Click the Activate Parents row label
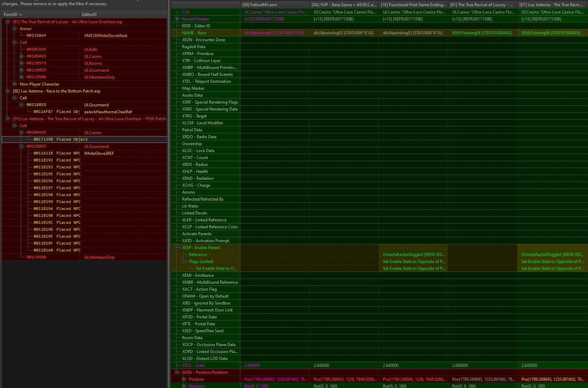 (x=197, y=234)
